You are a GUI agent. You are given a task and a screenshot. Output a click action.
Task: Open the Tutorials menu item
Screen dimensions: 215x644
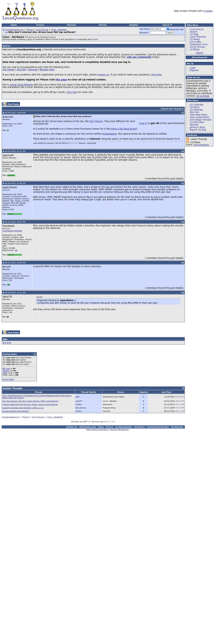tap(71, 25)
